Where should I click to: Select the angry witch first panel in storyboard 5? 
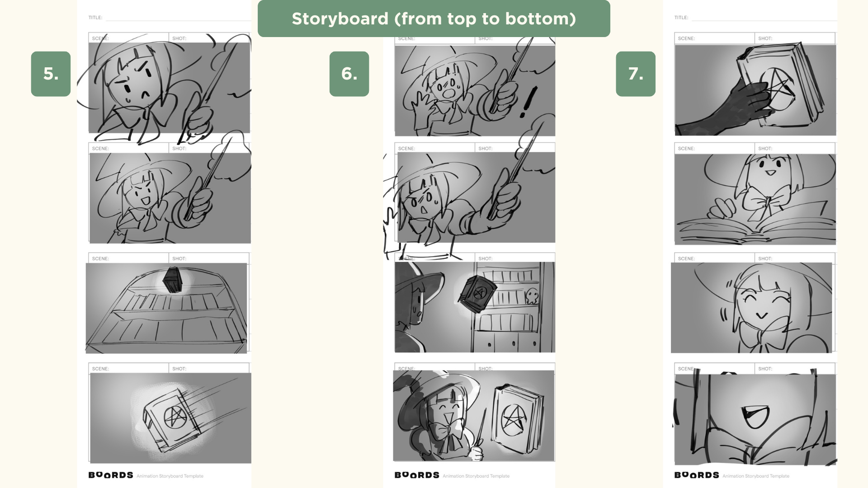coord(169,88)
